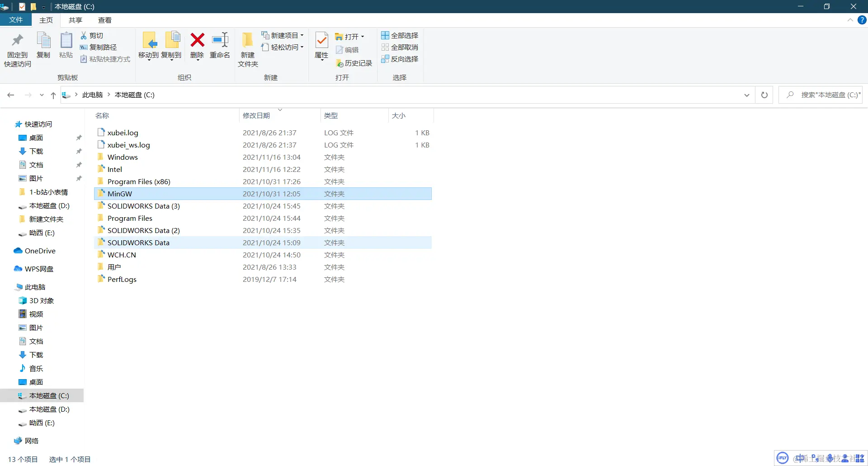Select the PerfLogs folder
The image size is (868, 466).
(x=263, y=279)
